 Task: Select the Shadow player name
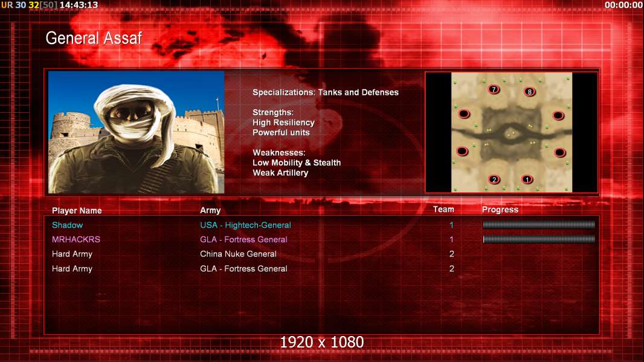pyautogui.click(x=68, y=225)
